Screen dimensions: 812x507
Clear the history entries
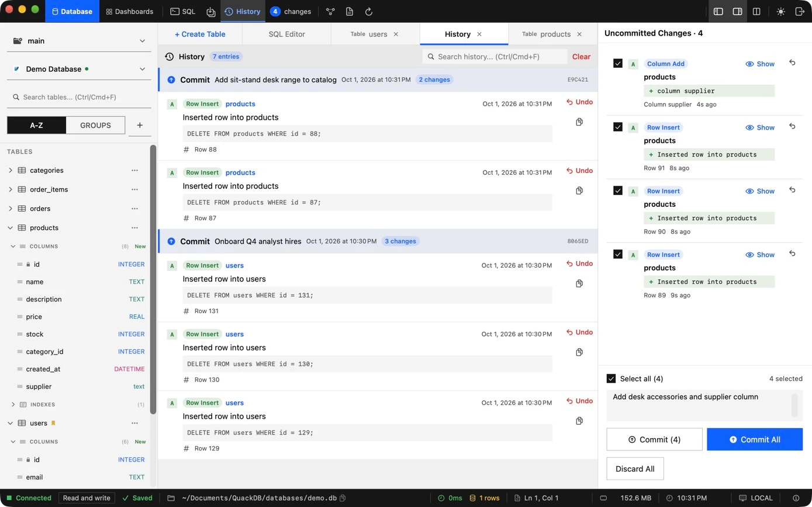[x=581, y=57]
